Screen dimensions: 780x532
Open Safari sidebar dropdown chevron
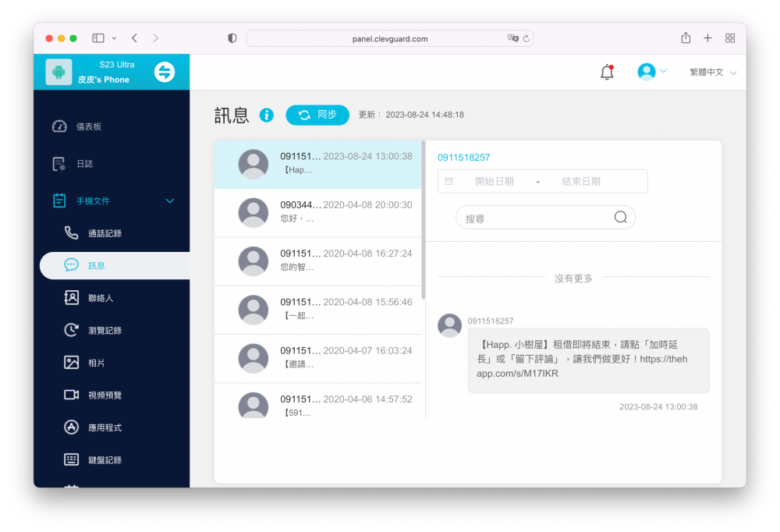pyautogui.click(x=115, y=38)
